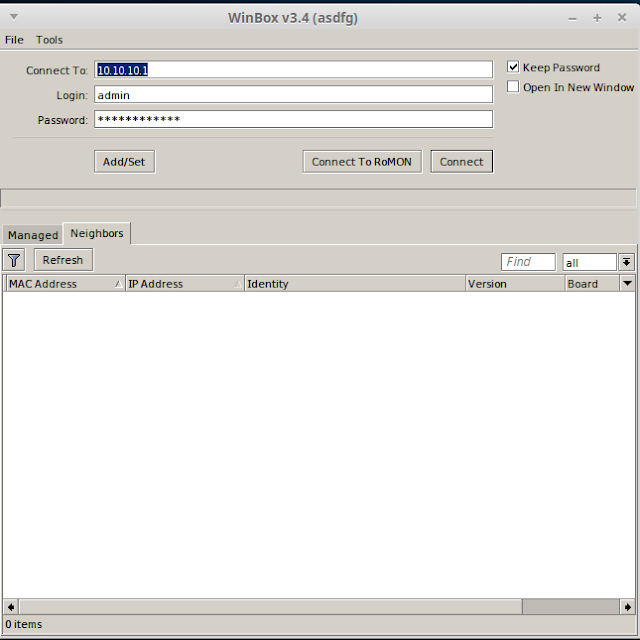Minimize the WinBox window
This screenshot has height=640, width=640.
[572, 18]
